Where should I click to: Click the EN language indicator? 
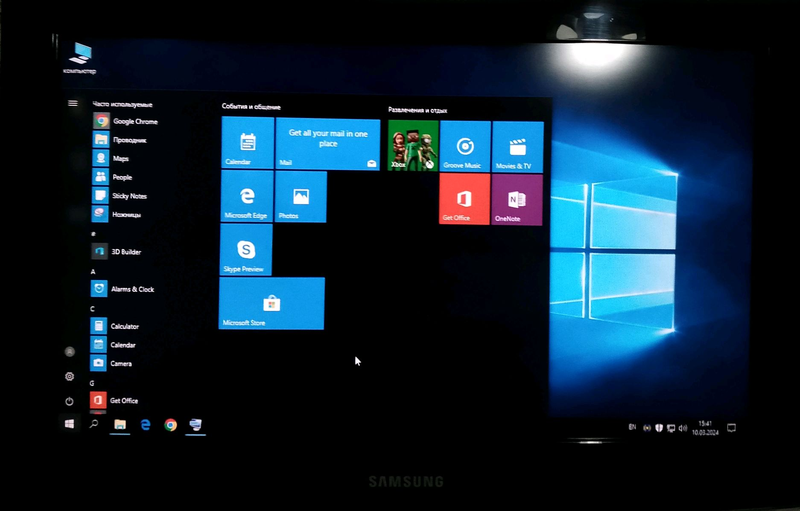tap(632, 427)
